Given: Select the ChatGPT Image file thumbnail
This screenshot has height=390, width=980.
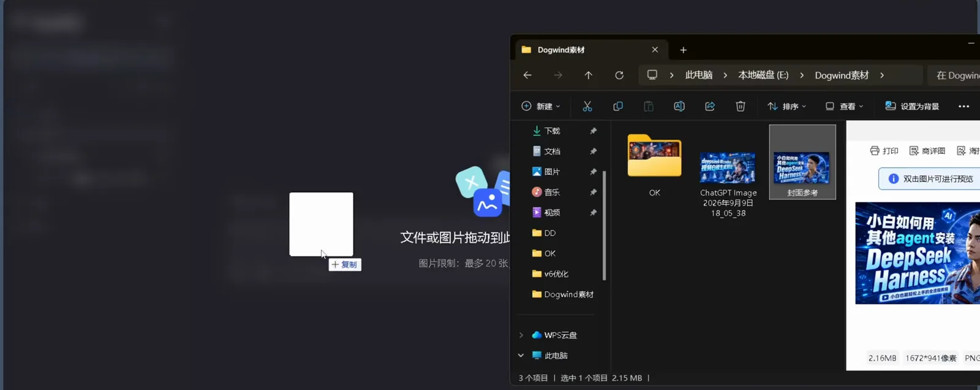Looking at the screenshot, I should pos(728,167).
